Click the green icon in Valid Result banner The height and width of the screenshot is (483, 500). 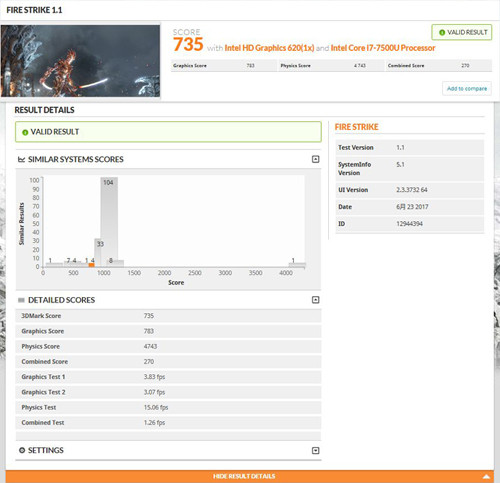click(25, 132)
